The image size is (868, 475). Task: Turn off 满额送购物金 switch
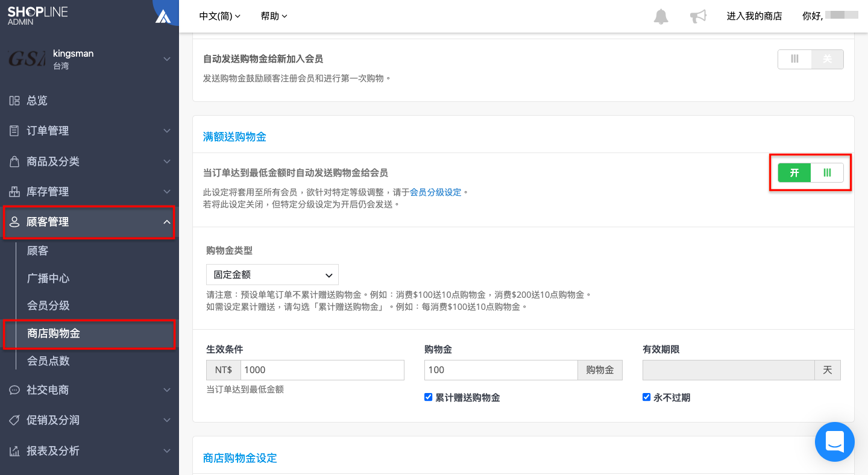[x=810, y=173]
